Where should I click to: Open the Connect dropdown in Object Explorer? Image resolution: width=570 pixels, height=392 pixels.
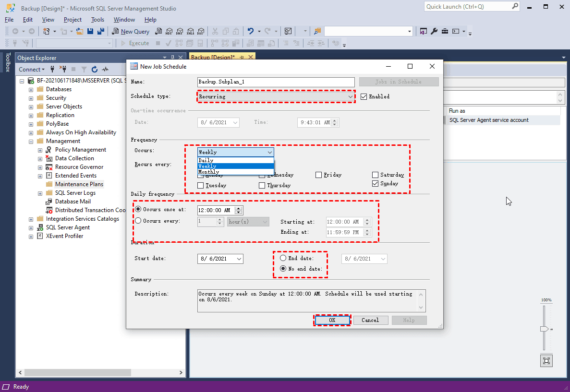coord(32,69)
